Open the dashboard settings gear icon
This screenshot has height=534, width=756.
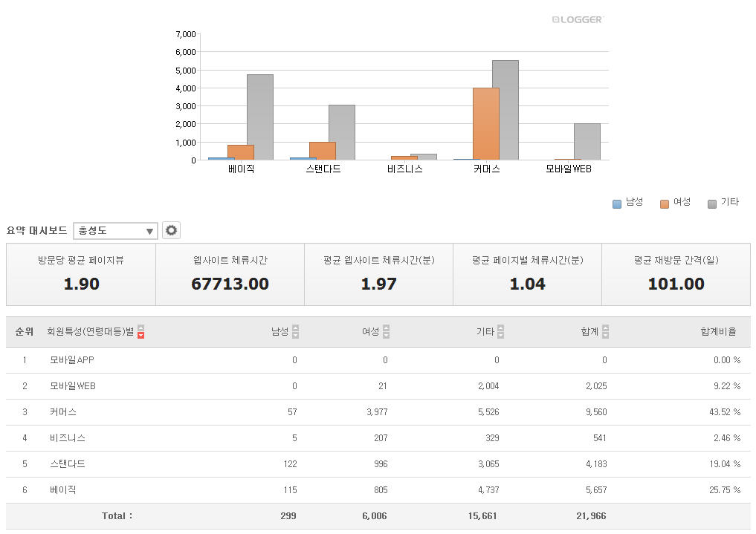point(172,230)
